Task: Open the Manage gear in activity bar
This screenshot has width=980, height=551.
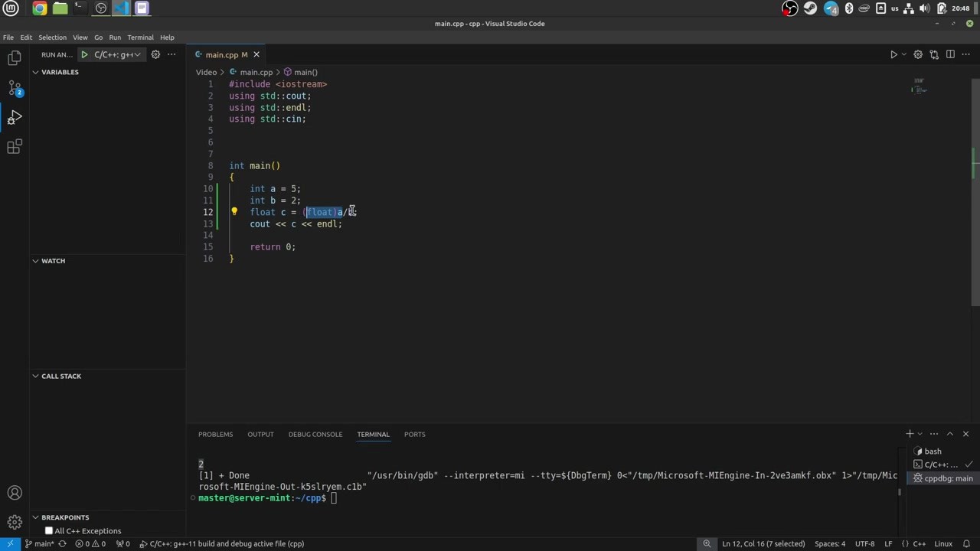Action: pyautogui.click(x=14, y=523)
